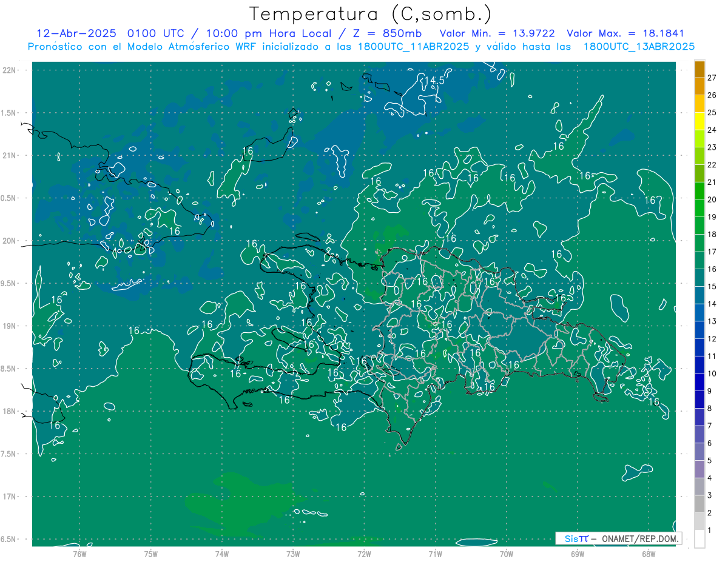The image size is (728, 562).
Task: Click the 14.5 contour label on the map
Action: [x=434, y=80]
